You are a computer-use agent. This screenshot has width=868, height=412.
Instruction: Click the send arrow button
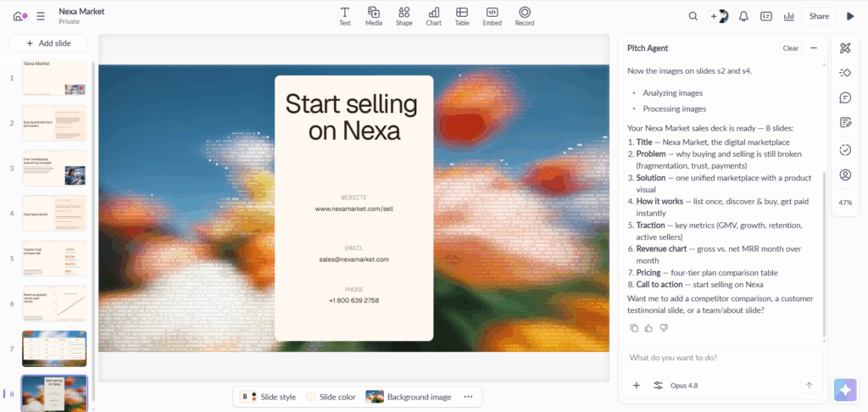point(809,386)
